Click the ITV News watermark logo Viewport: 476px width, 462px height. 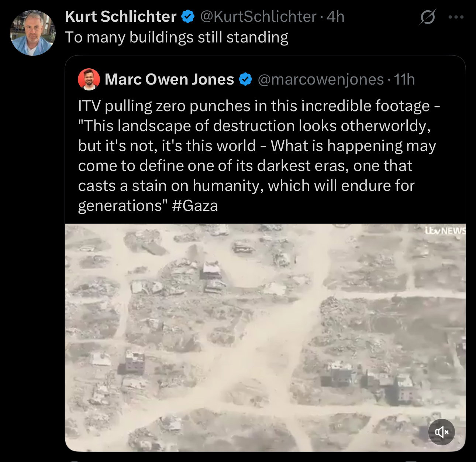(445, 231)
